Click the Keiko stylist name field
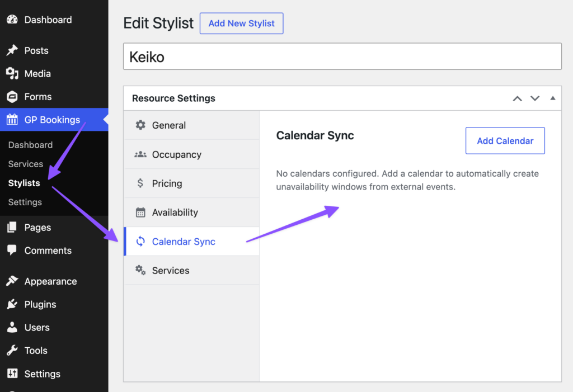Image resolution: width=573 pixels, height=392 pixels. [x=342, y=56]
